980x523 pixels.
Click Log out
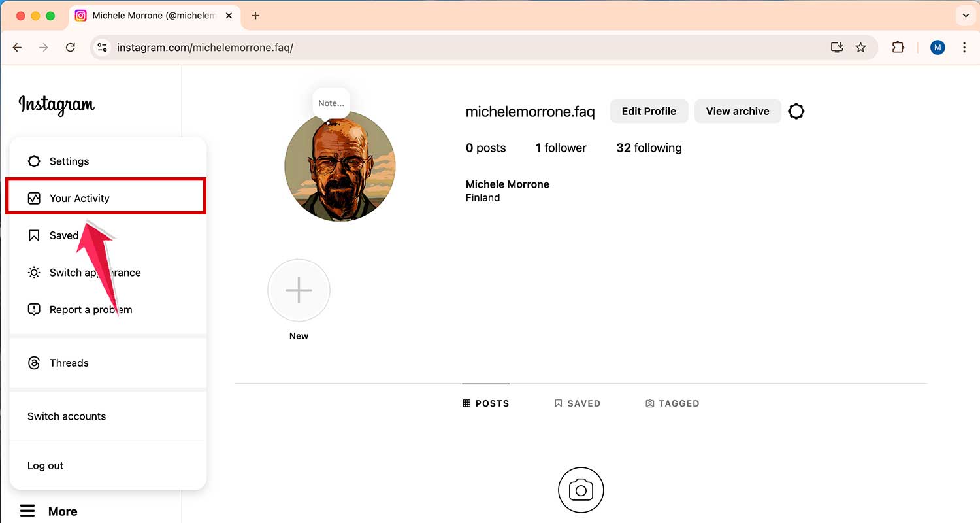[x=45, y=465]
